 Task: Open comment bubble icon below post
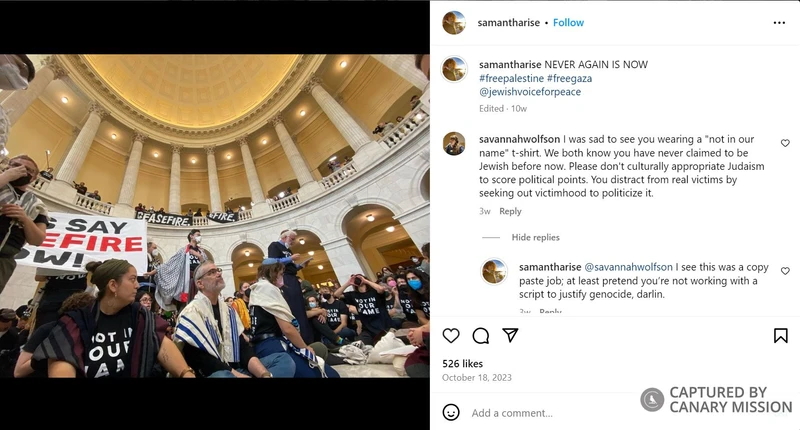[x=481, y=336]
